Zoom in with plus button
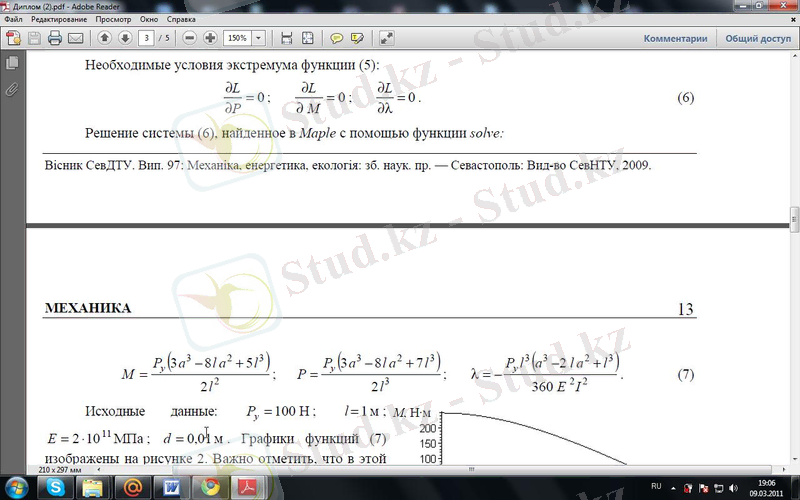The height and width of the screenshot is (500, 800). click(x=210, y=38)
